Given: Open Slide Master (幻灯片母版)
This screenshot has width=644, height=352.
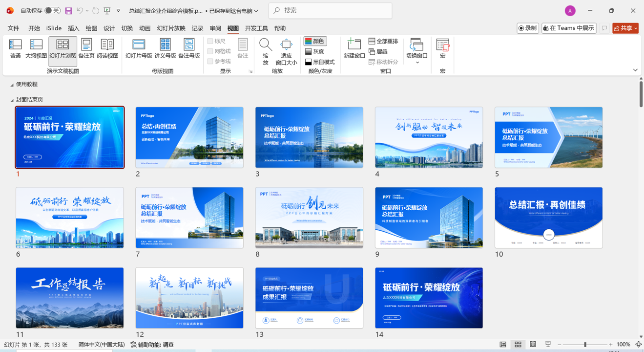Looking at the screenshot, I should 139,49.
